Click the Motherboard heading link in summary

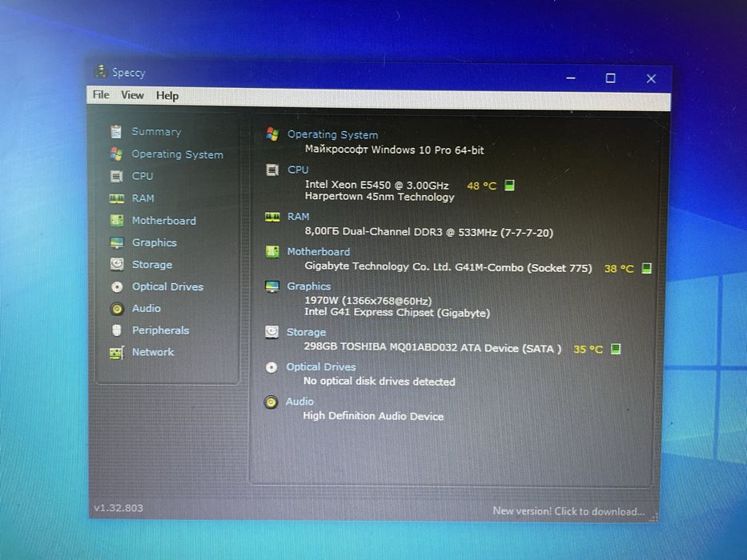[318, 251]
